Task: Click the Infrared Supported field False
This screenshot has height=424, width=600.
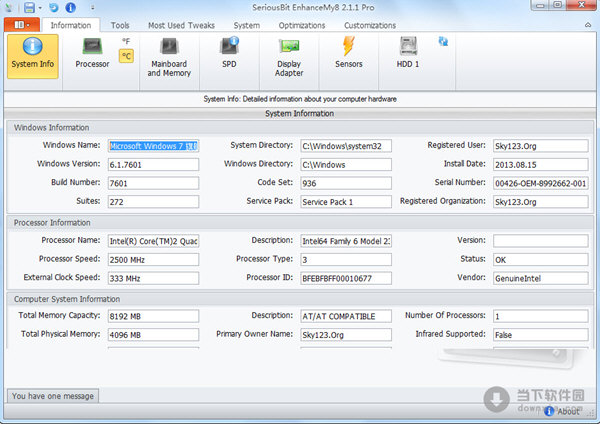Action: (541, 334)
